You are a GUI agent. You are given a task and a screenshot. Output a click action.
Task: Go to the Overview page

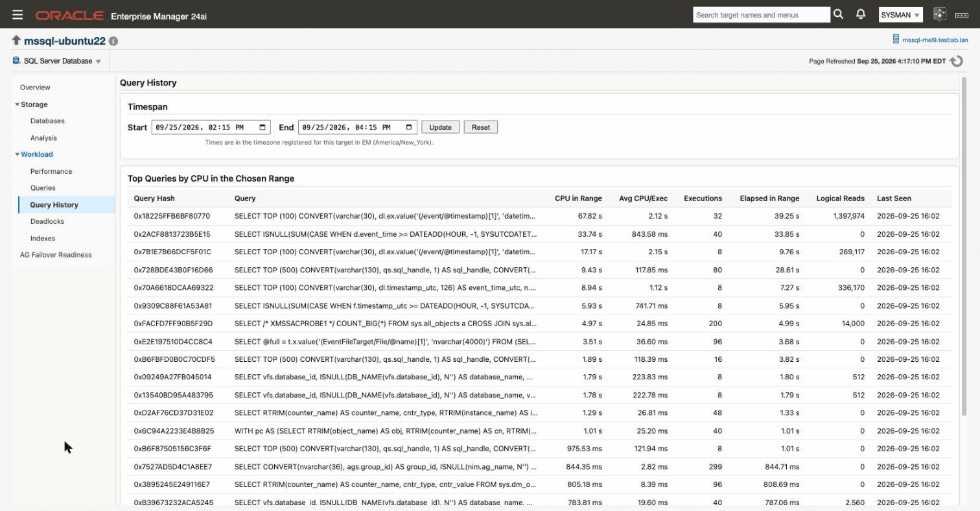(x=35, y=88)
